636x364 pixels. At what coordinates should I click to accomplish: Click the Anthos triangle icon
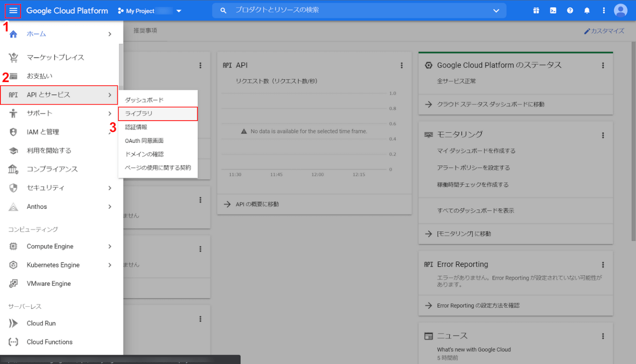pos(13,207)
